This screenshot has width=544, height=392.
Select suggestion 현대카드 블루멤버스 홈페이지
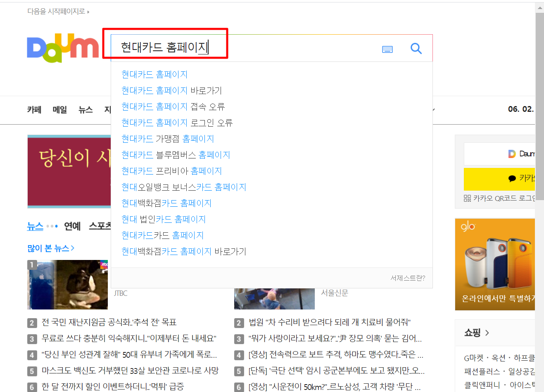pyautogui.click(x=176, y=155)
